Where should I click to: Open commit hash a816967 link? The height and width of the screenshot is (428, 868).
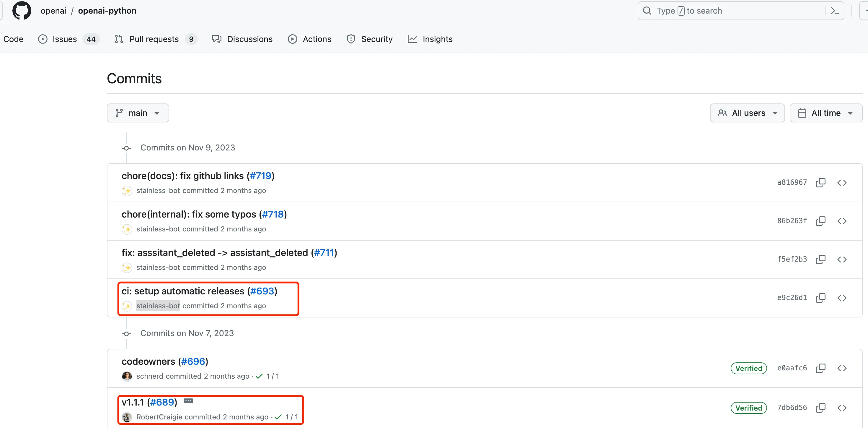coord(792,182)
